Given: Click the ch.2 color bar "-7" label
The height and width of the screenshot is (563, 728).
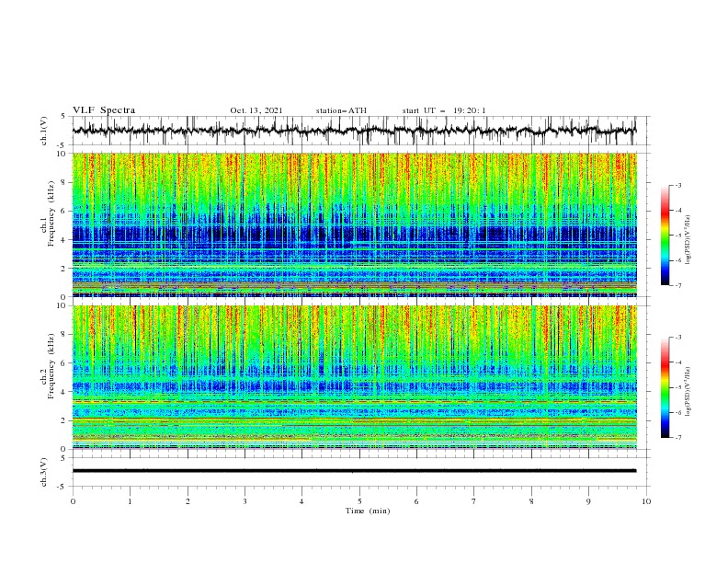Looking at the screenshot, I should (677, 438).
